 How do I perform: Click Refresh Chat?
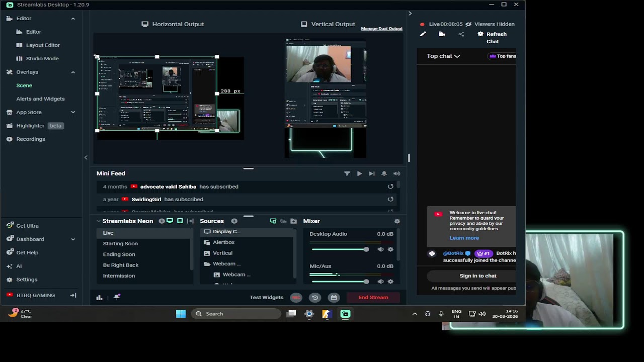(x=493, y=38)
